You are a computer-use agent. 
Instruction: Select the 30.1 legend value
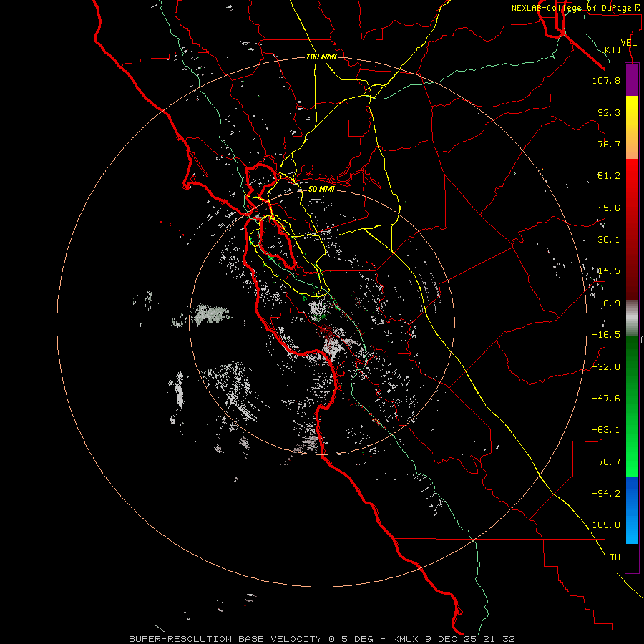pyautogui.click(x=609, y=240)
